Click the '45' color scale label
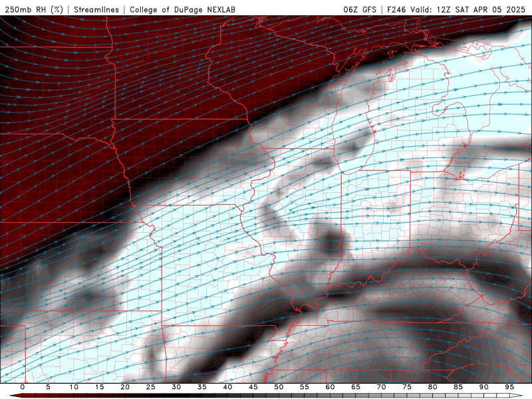Viewport: 532px width, 399px height. tap(253, 387)
